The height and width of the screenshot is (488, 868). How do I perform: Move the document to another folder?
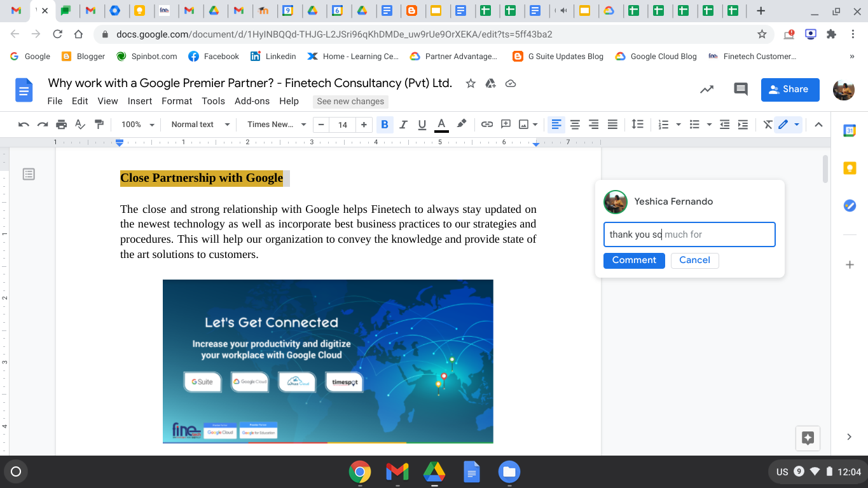[490, 83]
